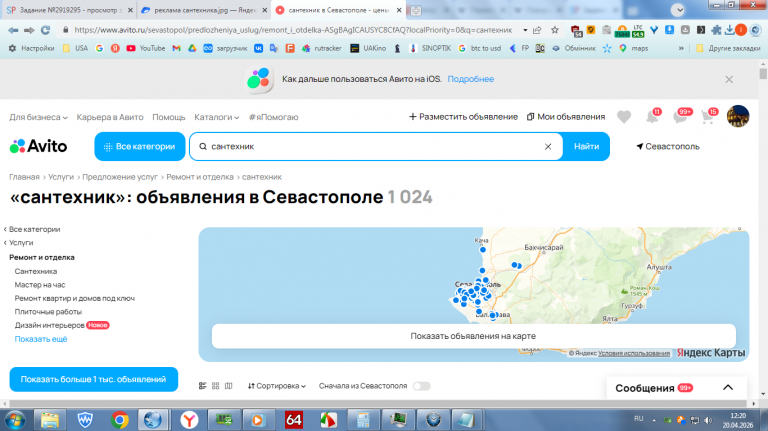The image size is (768, 431).
Task: Go back with browser back arrow
Action: pos(13,30)
